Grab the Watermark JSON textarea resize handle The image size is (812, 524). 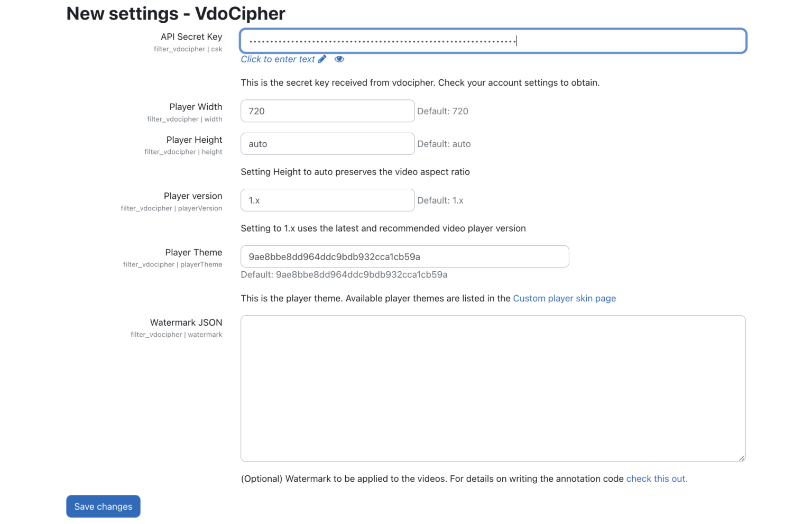(742, 458)
